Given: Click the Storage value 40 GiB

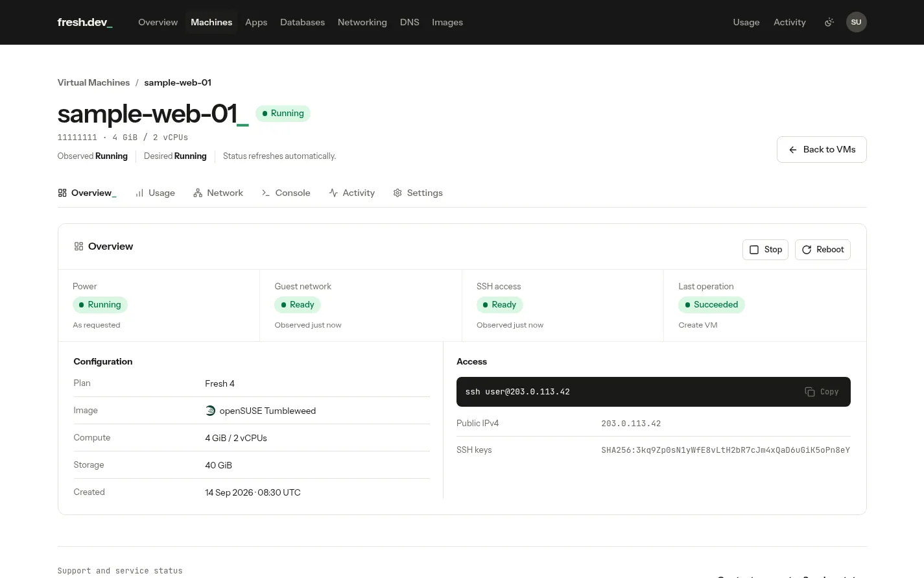Looking at the screenshot, I should [219, 465].
